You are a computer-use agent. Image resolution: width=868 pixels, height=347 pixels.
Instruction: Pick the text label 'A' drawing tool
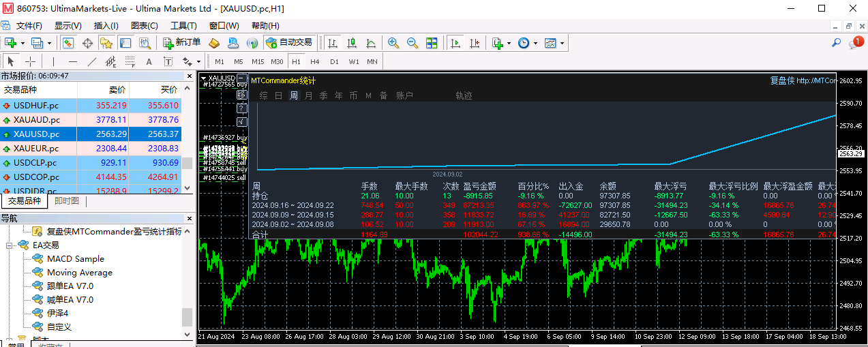coord(149,61)
